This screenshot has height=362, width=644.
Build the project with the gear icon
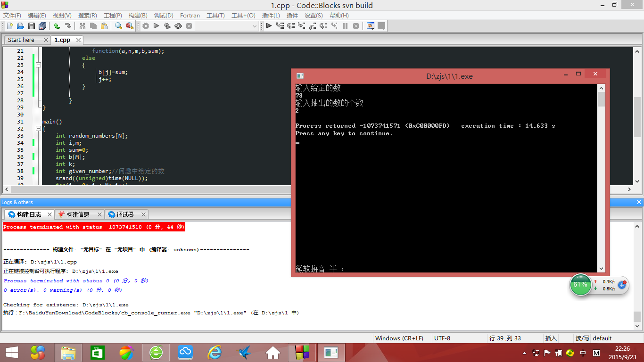click(146, 26)
